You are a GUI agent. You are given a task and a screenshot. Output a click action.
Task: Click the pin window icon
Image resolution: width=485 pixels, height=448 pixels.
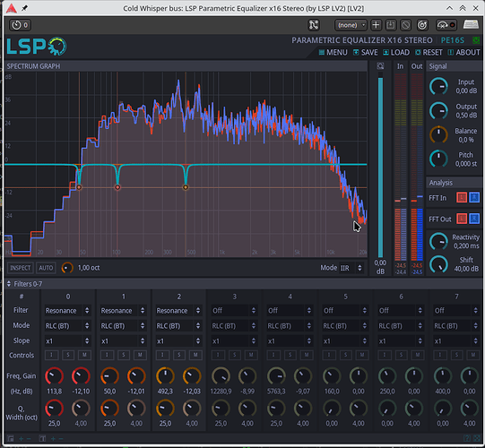click(24, 8)
